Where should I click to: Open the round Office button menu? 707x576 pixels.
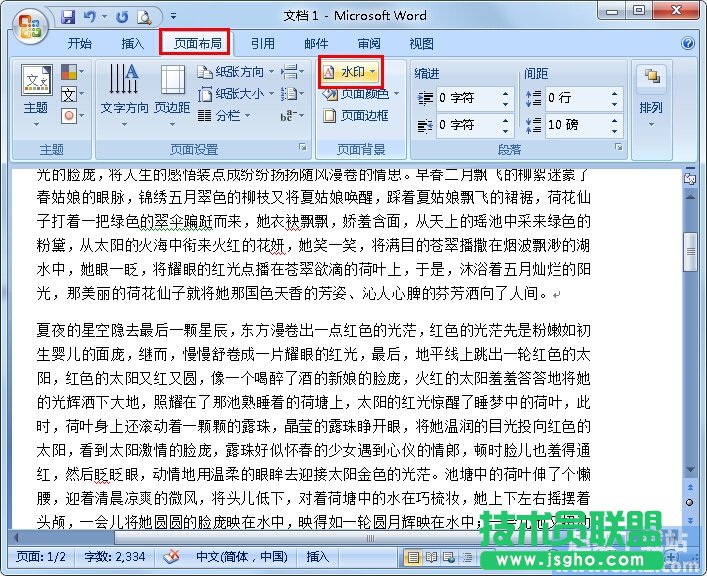[x=30, y=25]
